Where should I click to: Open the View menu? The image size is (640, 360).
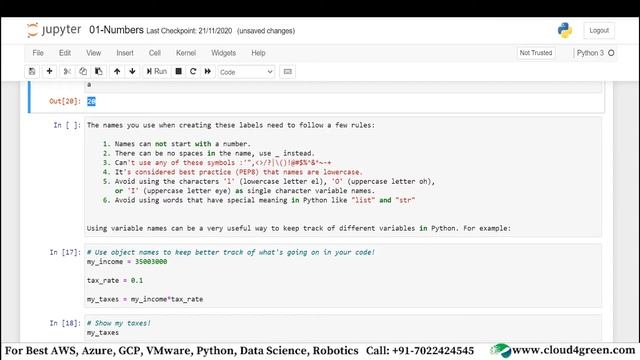93,53
